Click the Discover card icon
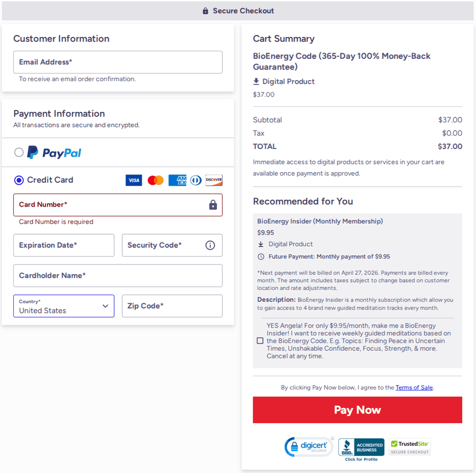This screenshot has height=473, width=476. coord(214,180)
